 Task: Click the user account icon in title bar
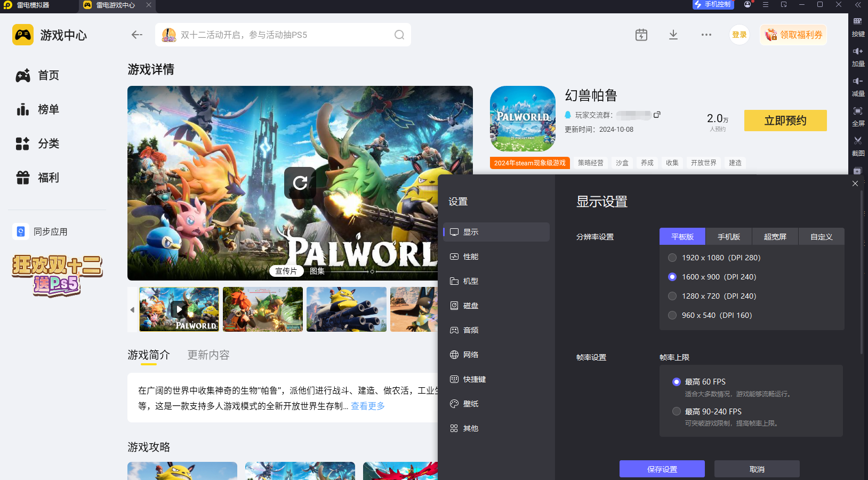coord(748,4)
